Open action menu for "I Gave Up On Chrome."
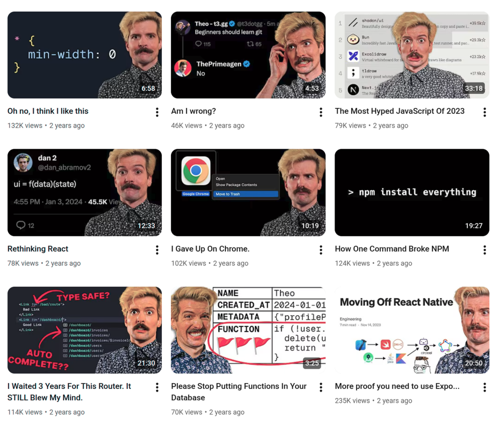Viewport: 504px width, 421px height. pyautogui.click(x=321, y=250)
